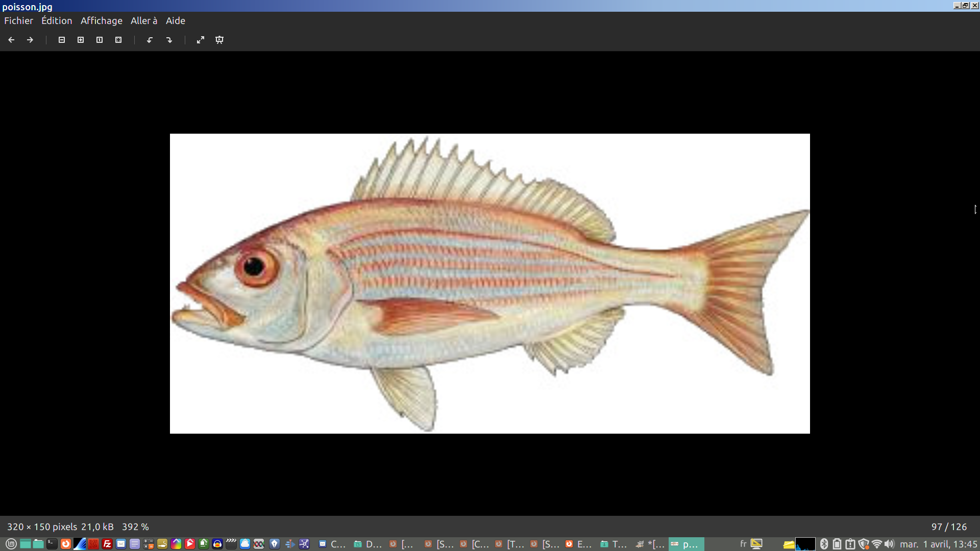Rotate image clockwise
Screen dimensions: 980x551
coord(169,40)
